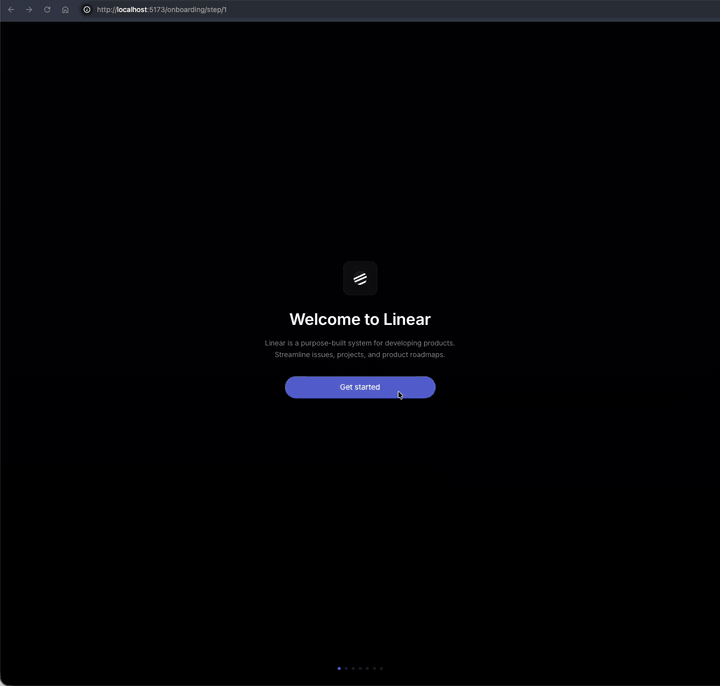This screenshot has height=686, width=720.
Task: Go back using browser back arrow
Action: pyautogui.click(x=11, y=10)
